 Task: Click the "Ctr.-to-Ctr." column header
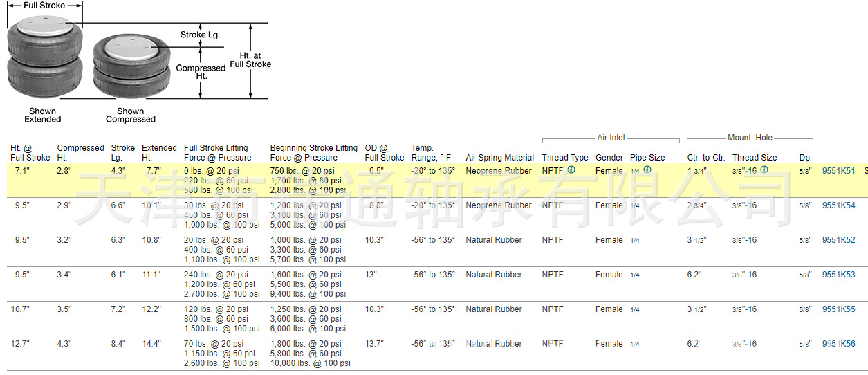coord(706,158)
